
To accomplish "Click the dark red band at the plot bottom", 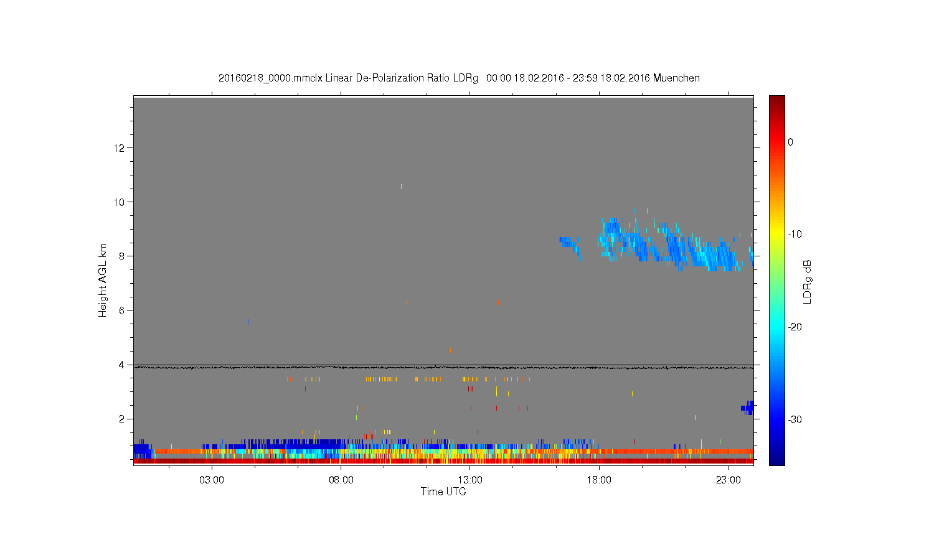I will coord(443,461).
